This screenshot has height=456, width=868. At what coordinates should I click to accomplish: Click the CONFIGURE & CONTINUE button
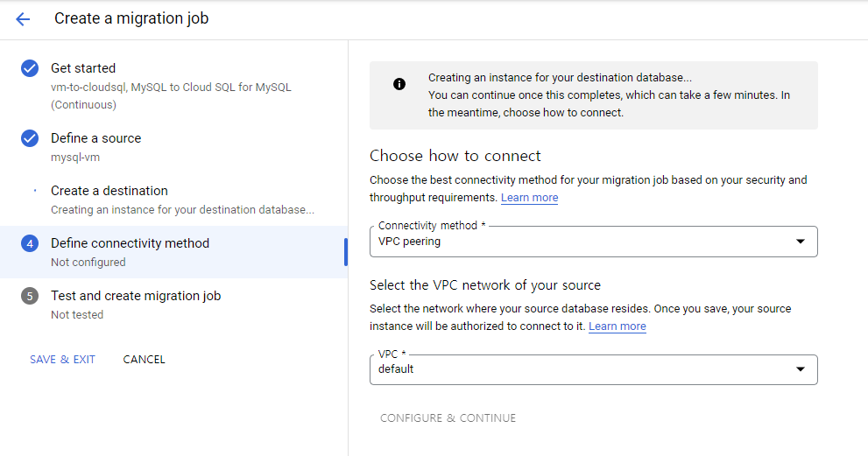pos(448,418)
